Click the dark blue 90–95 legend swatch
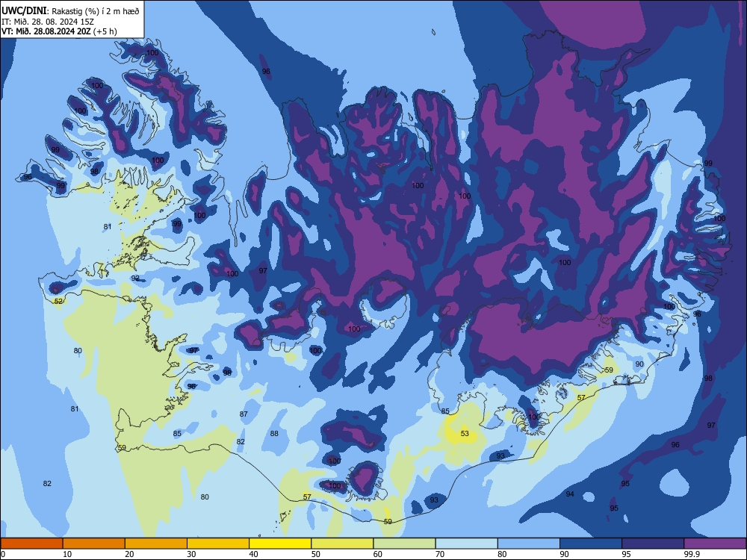Image resolution: width=747 pixels, height=560 pixels. 591,544
